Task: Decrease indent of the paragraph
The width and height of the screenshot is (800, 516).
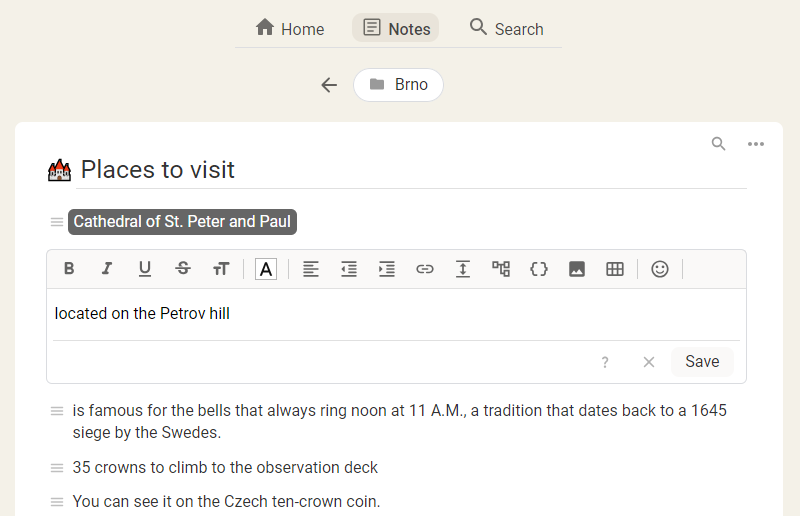Action: pyautogui.click(x=349, y=269)
